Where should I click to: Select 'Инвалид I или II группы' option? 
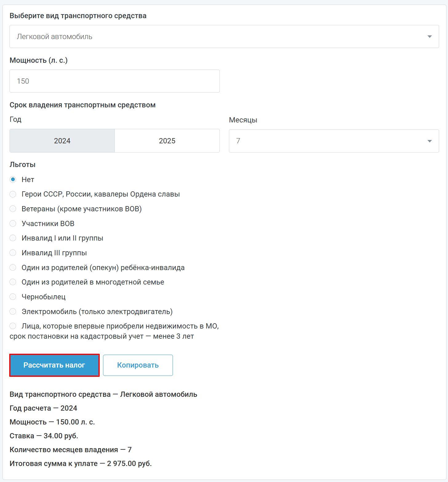pos(13,238)
